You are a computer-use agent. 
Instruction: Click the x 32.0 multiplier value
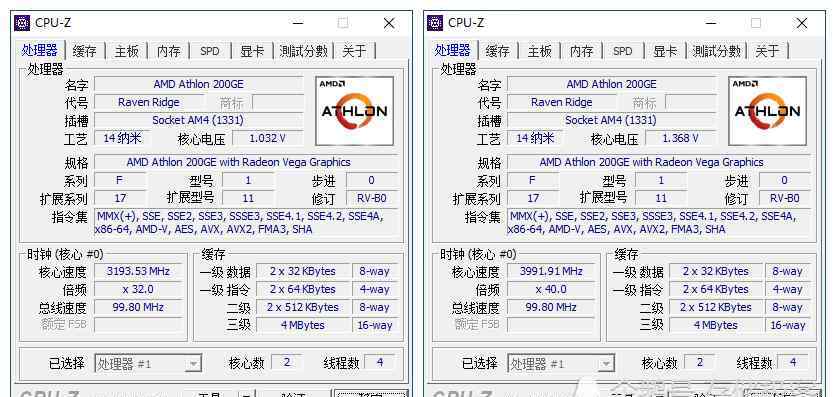[138, 289]
